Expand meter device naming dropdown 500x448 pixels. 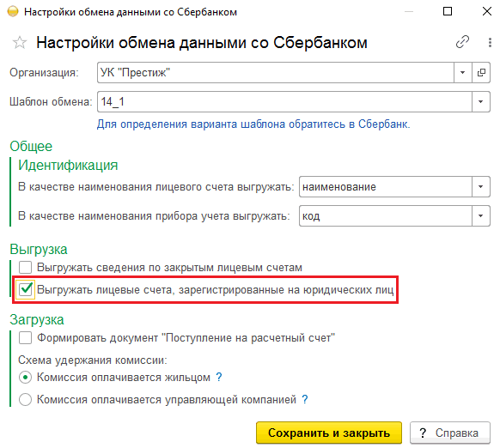click(x=481, y=216)
